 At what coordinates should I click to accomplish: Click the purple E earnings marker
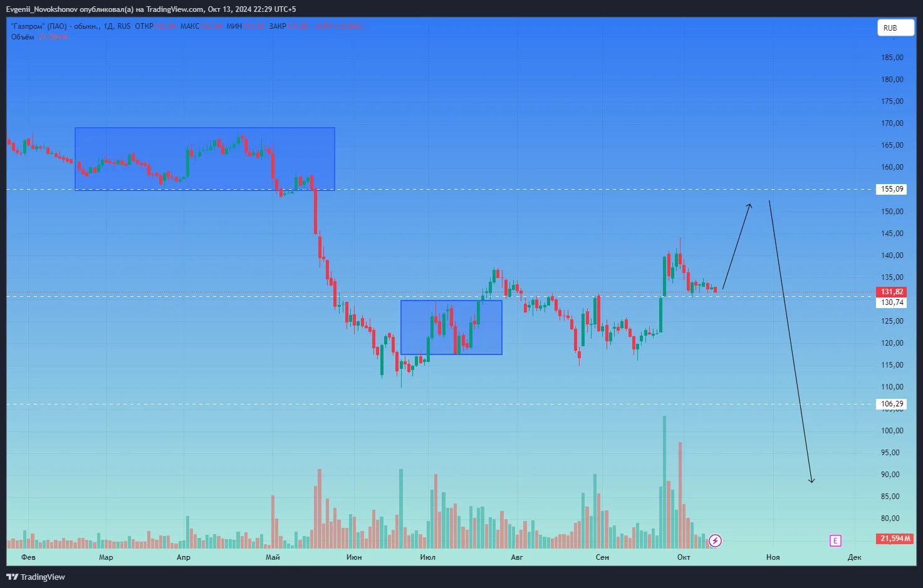[x=835, y=540]
